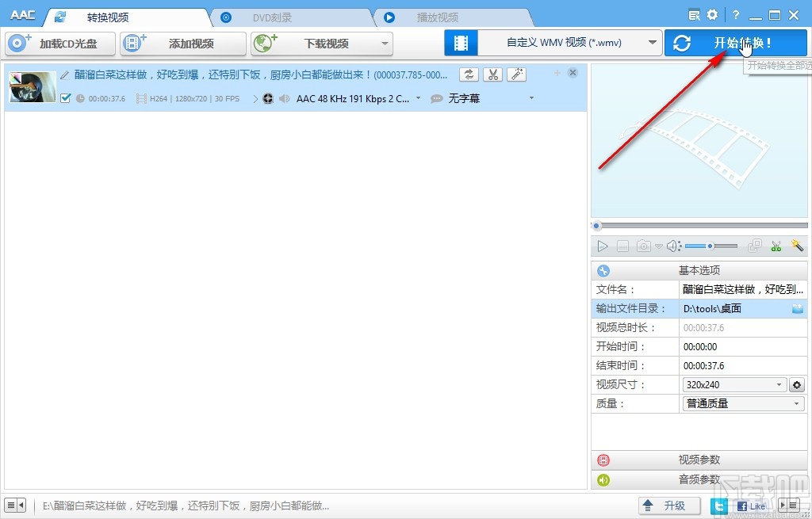812x519 pixels.
Task: Take a snapshot with the camera icon
Action: click(x=642, y=246)
